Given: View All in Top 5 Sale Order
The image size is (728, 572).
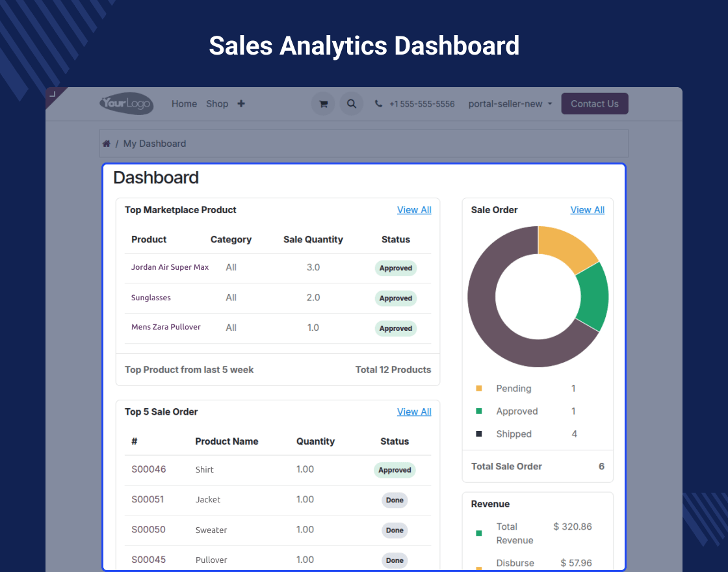Looking at the screenshot, I should point(414,412).
